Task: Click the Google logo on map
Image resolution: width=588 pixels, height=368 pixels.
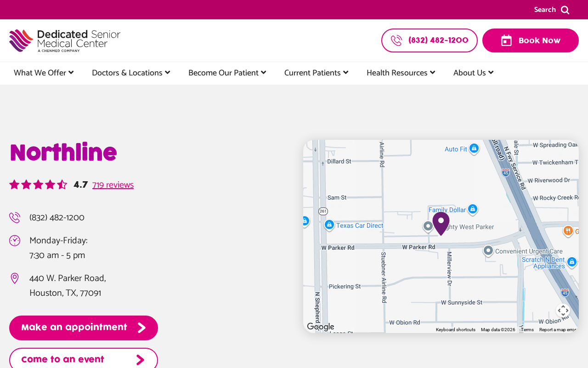Action: [321, 327]
